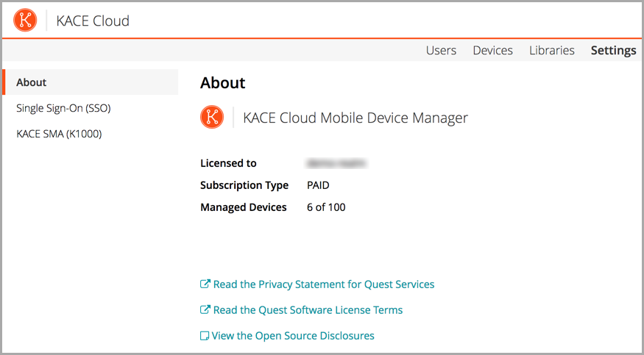Screen dimensions: 644x355
Task: Click the KACE Cloud Mobile Device Manager title
Action: tap(355, 118)
